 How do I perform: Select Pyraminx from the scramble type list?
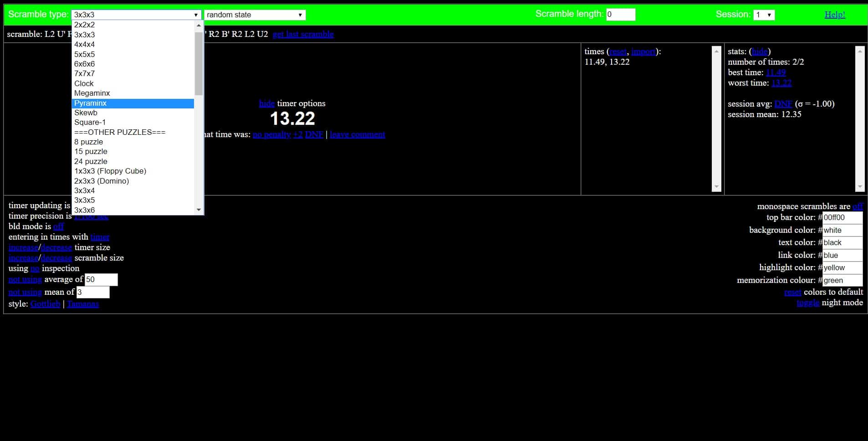[90, 103]
